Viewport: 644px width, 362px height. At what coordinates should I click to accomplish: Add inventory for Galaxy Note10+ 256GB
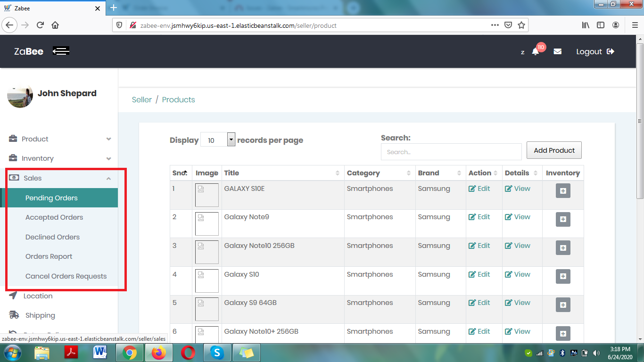[x=563, y=334]
